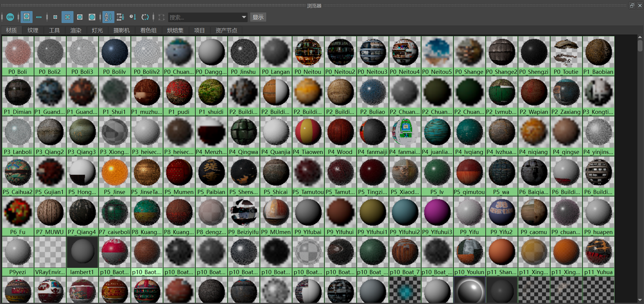This screenshot has width=644, height=304.
Task: Open the 资产节点 tab
Action: [226, 30]
